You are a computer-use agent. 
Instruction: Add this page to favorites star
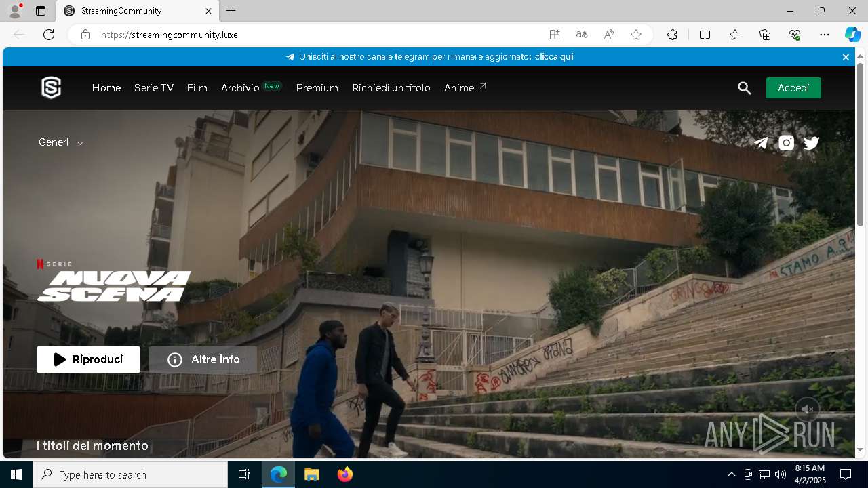pyautogui.click(x=636, y=35)
